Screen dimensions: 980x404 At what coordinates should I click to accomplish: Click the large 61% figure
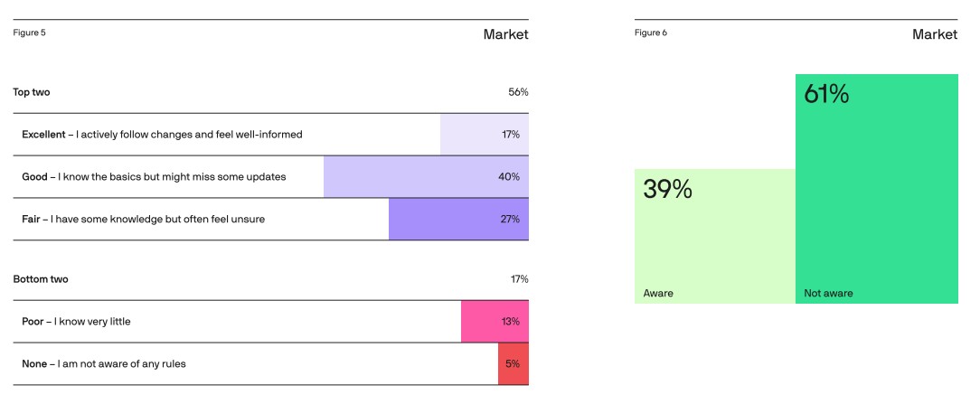click(826, 94)
